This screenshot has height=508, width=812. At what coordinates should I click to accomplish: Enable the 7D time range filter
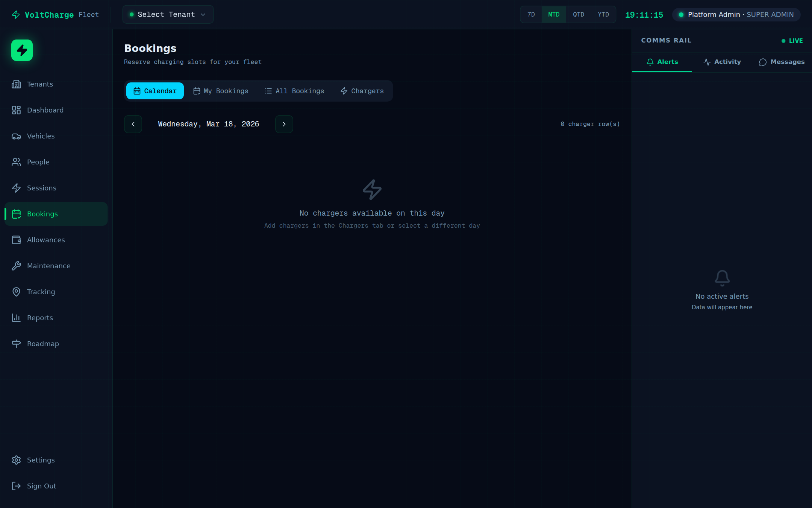pyautogui.click(x=531, y=14)
